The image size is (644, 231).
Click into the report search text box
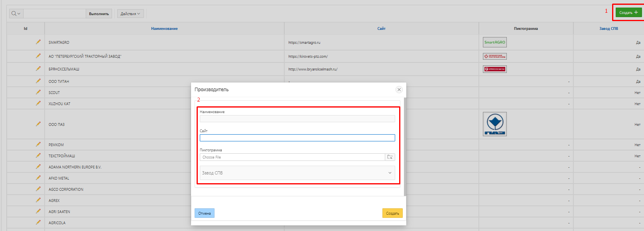coord(55,14)
